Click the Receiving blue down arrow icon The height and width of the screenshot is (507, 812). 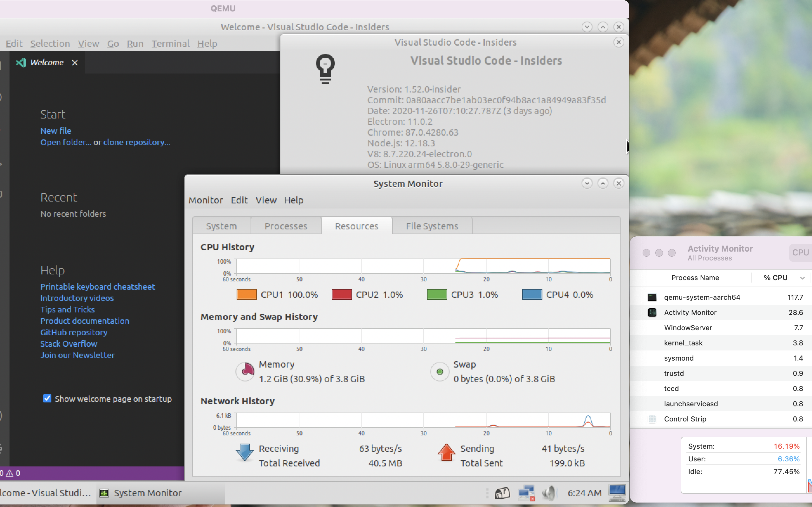[245, 452]
